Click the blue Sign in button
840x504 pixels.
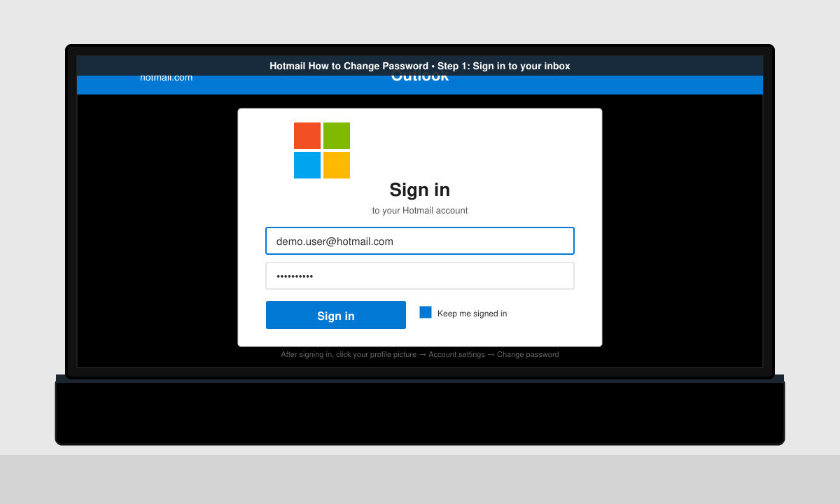pyautogui.click(x=336, y=315)
